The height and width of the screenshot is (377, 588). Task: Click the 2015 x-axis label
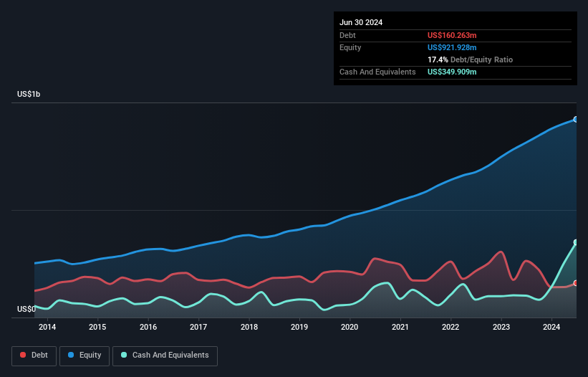pyautogui.click(x=97, y=327)
